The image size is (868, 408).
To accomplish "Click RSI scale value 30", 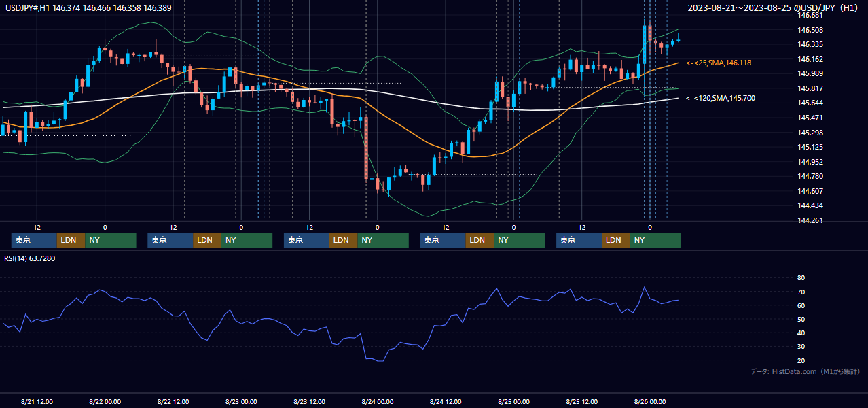I will coord(801,346).
